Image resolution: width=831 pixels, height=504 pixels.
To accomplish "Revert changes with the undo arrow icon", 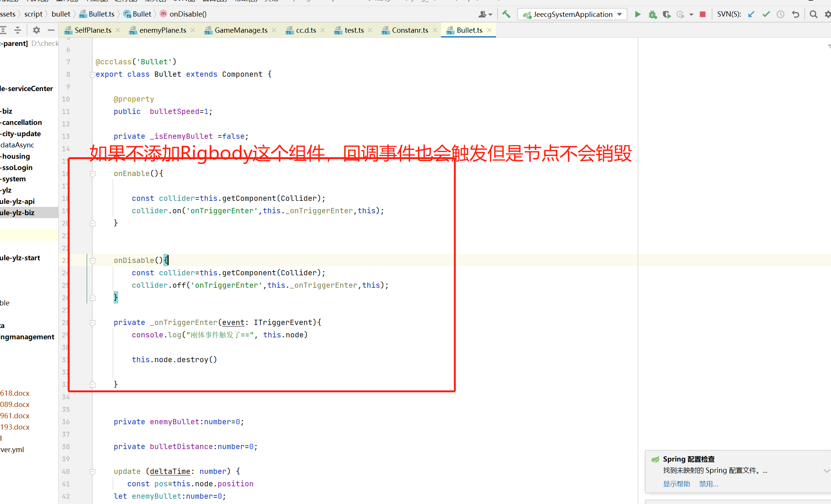I will point(795,14).
